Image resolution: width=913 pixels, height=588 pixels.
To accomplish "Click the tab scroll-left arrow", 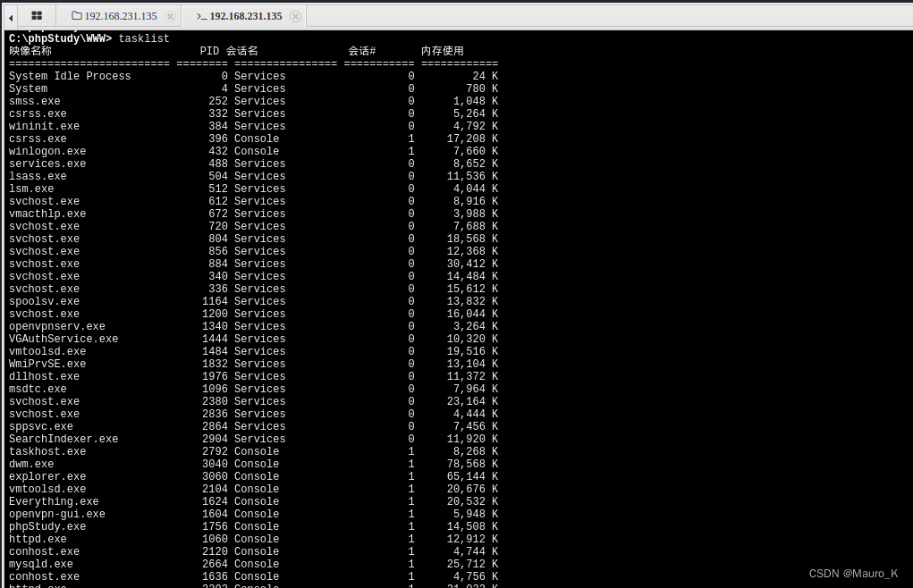I will [11, 18].
